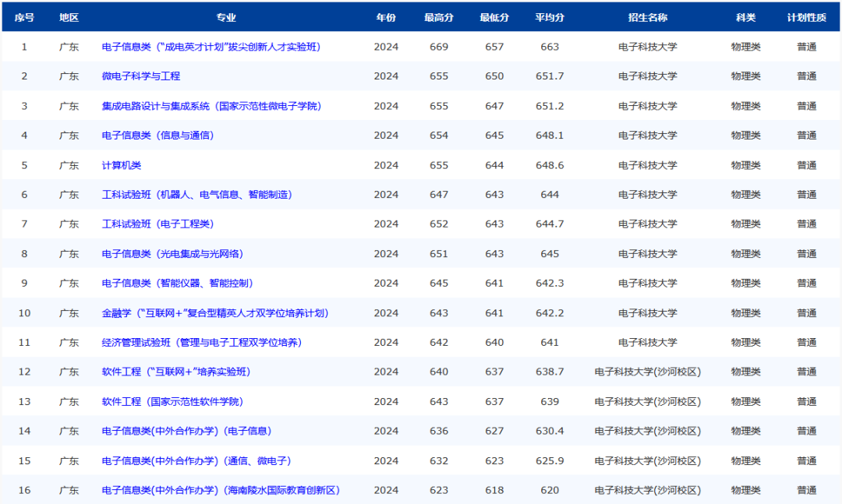Click the 最高分 column header
The image size is (842, 504).
pyautogui.click(x=439, y=17)
